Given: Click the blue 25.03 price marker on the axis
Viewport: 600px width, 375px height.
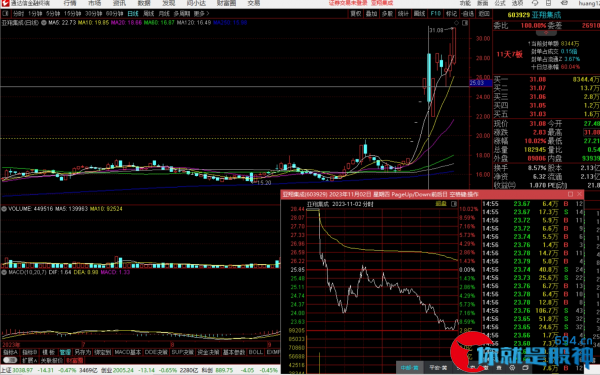Looking at the screenshot, I should tap(481, 83).
